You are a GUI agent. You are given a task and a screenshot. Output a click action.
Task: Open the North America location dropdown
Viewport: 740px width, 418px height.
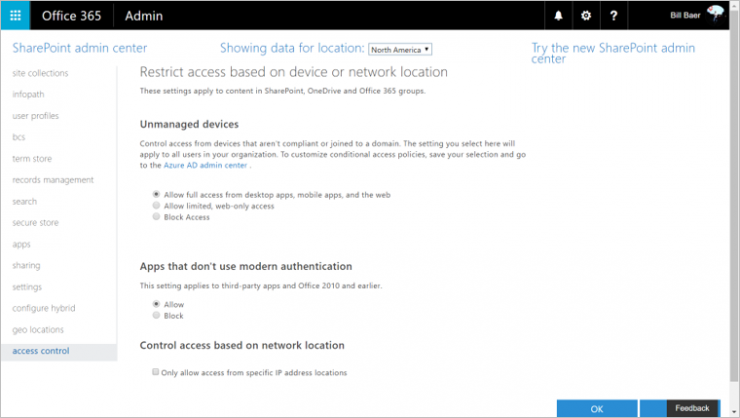(400, 49)
